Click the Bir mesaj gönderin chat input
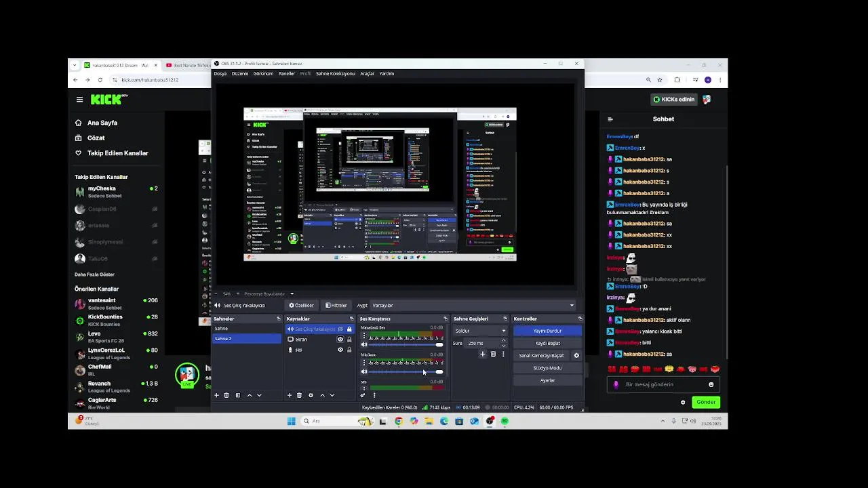 [665, 384]
